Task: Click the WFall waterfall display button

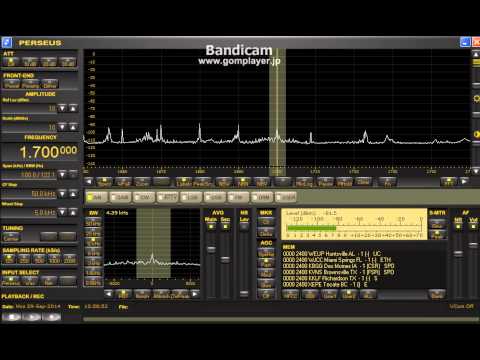Action: 123,182
